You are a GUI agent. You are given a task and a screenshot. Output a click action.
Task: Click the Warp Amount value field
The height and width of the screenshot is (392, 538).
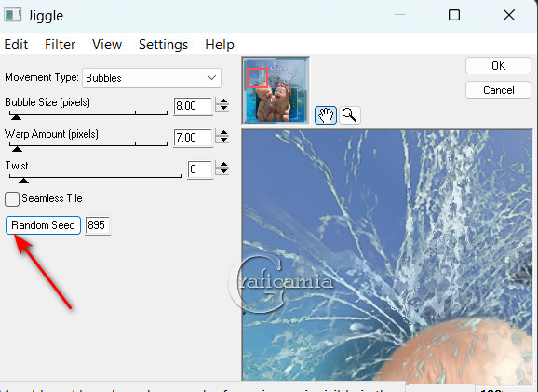pos(193,138)
